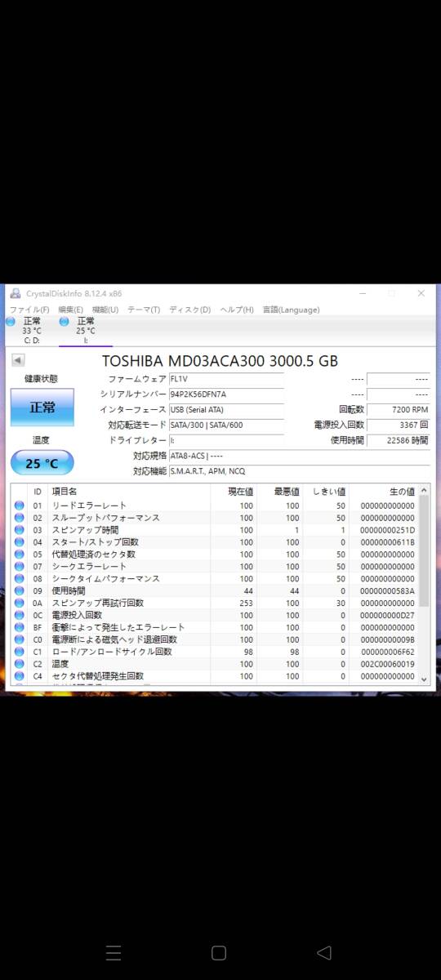Click the CrystalDiskInfo app icon in the title bar
Image resolution: width=441 pixels, height=980 pixels.
(16, 293)
